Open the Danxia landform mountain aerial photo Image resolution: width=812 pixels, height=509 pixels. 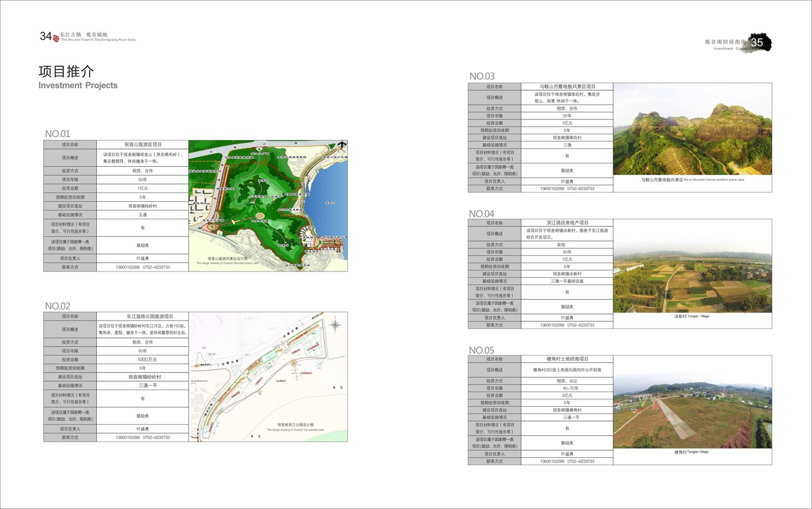[693, 129]
